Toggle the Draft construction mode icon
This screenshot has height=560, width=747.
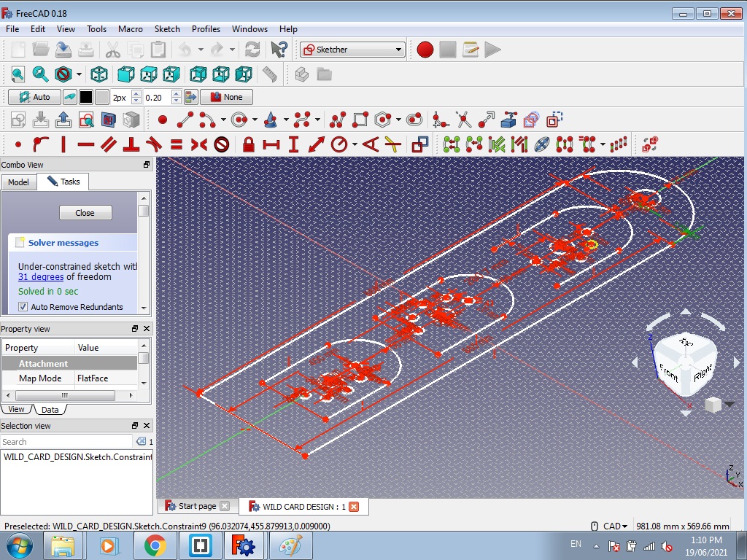coord(69,97)
